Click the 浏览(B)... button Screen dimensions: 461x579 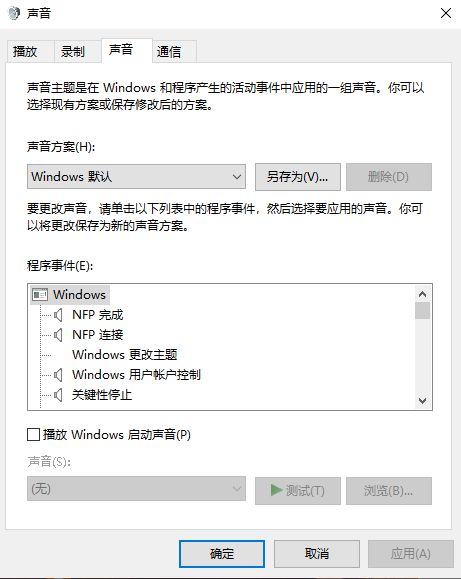coord(389,491)
